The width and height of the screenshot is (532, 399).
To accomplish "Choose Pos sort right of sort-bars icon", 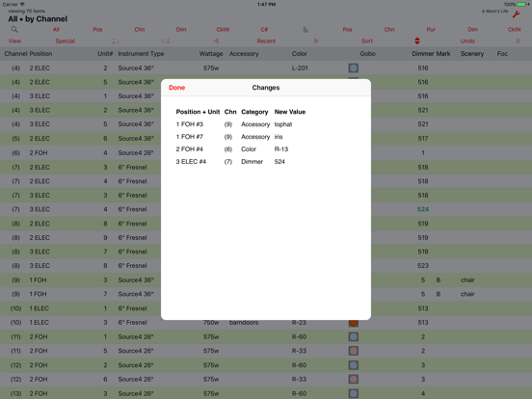I will (347, 30).
